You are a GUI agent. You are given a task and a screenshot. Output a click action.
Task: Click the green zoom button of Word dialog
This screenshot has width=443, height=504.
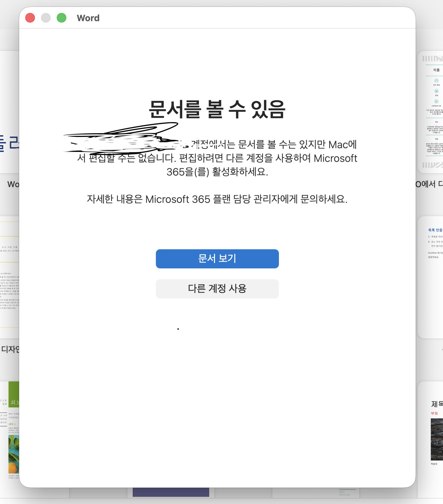(x=62, y=18)
